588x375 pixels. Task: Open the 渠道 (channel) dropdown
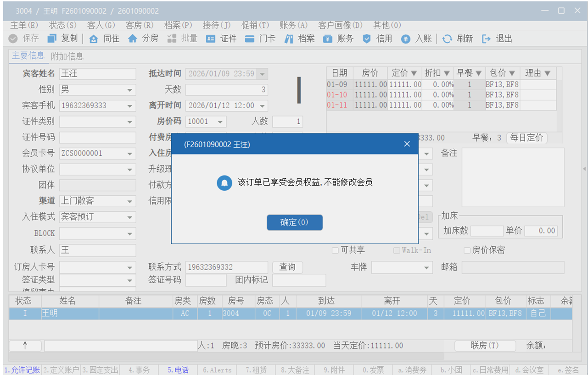[x=130, y=201]
